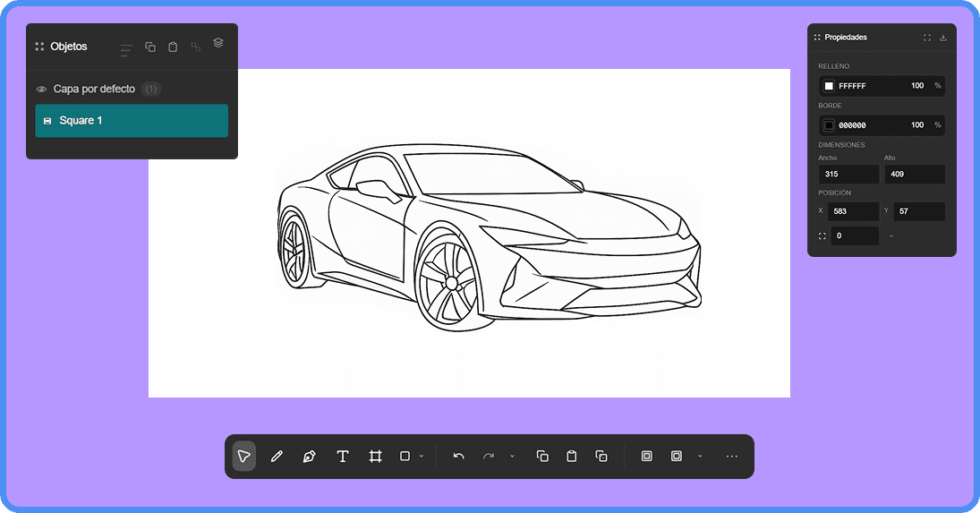The width and height of the screenshot is (980, 513).
Task: Hide Capa por defecto with eye icon
Action: [41, 90]
